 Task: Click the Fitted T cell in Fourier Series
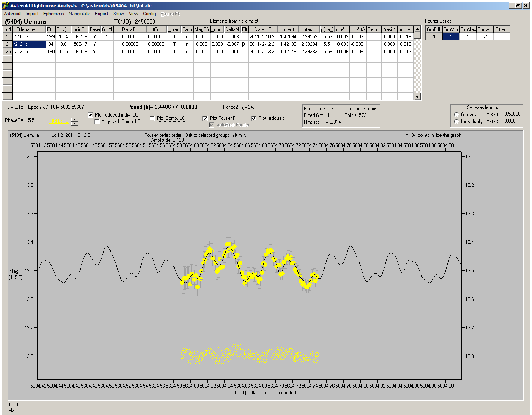point(501,37)
